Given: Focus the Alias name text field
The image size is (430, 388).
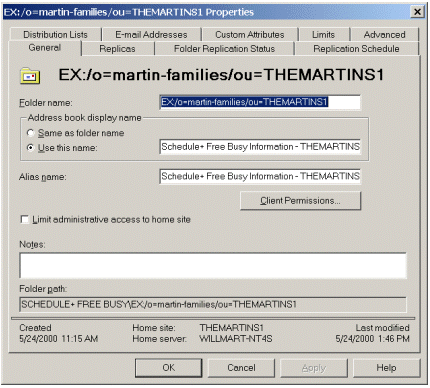Looking at the screenshot, I should [x=260, y=176].
